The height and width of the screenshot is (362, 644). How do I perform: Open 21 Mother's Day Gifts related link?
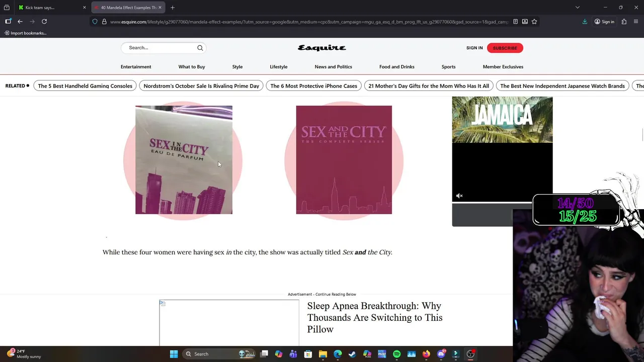click(429, 86)
